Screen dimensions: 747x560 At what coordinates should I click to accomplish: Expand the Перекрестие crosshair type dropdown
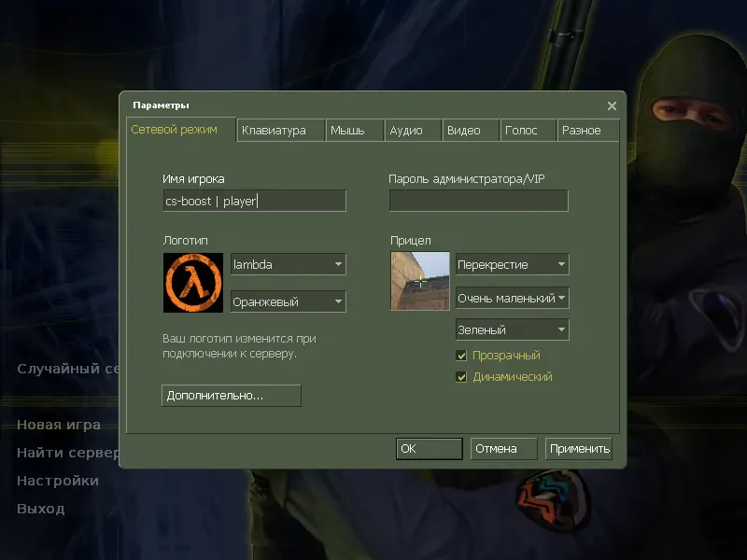(x=512, y=264)
